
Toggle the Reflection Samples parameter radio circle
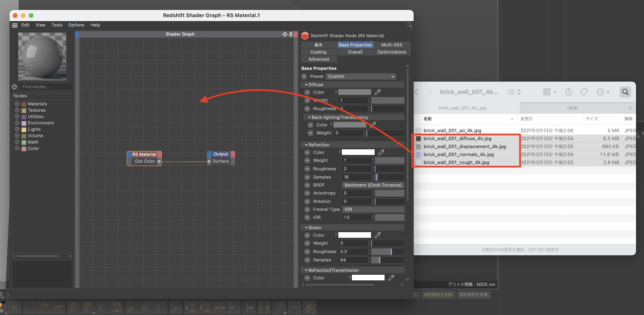click(x=307, y=177)
